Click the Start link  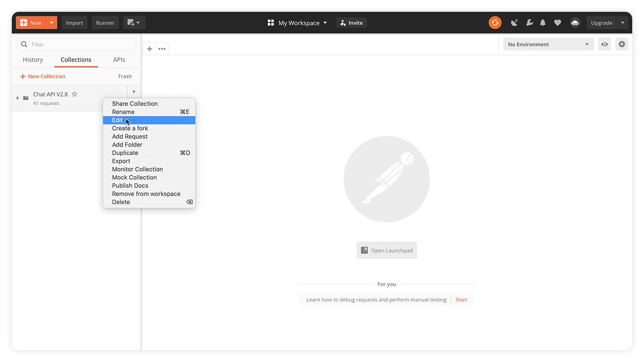(461, 300)
